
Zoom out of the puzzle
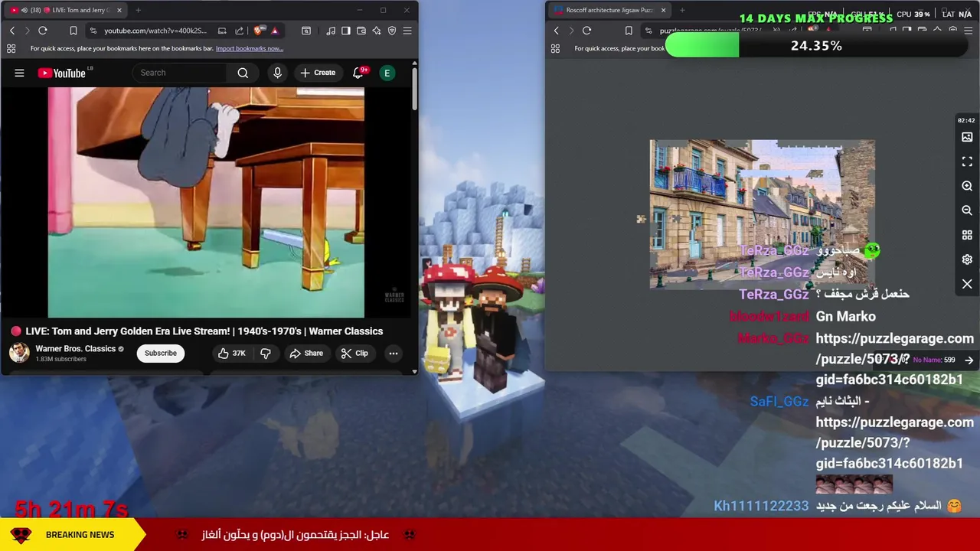[967, 210]
